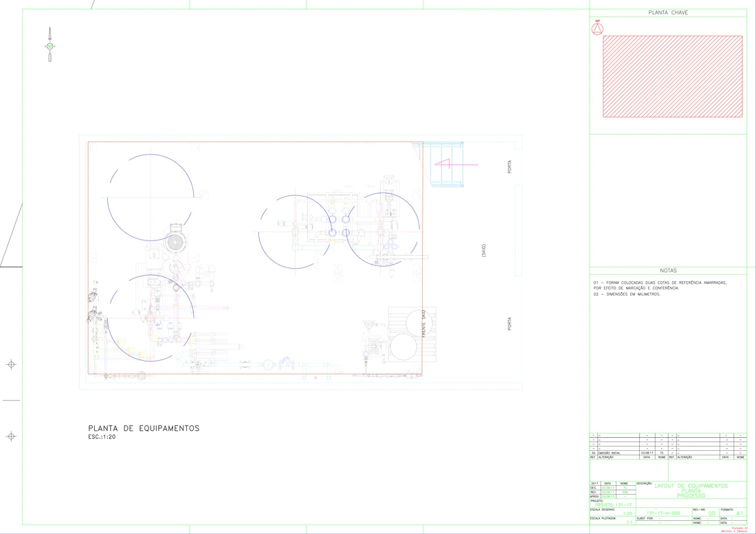Click the magenta arrow on the staircase
The image size is (756, 534).
coord(456,164)
